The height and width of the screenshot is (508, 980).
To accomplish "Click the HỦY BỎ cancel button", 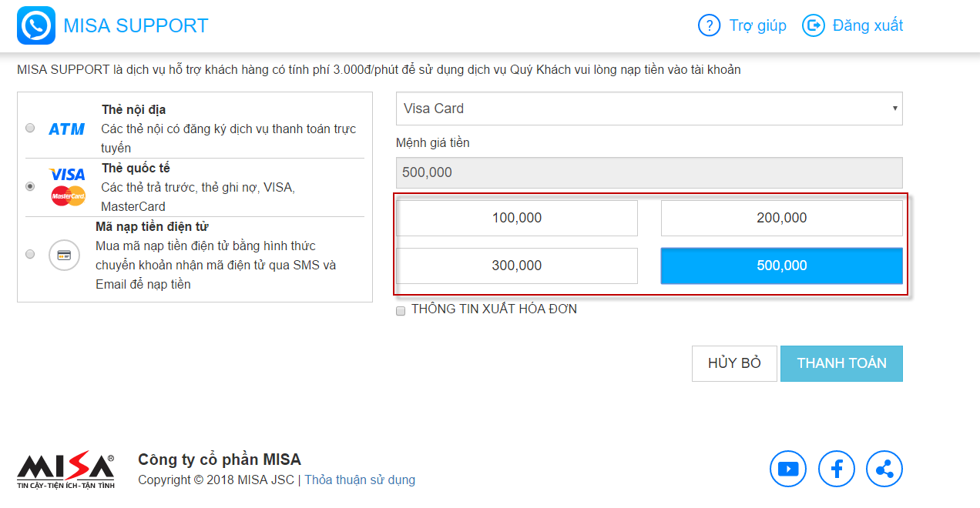I will [x=734, y=363].
